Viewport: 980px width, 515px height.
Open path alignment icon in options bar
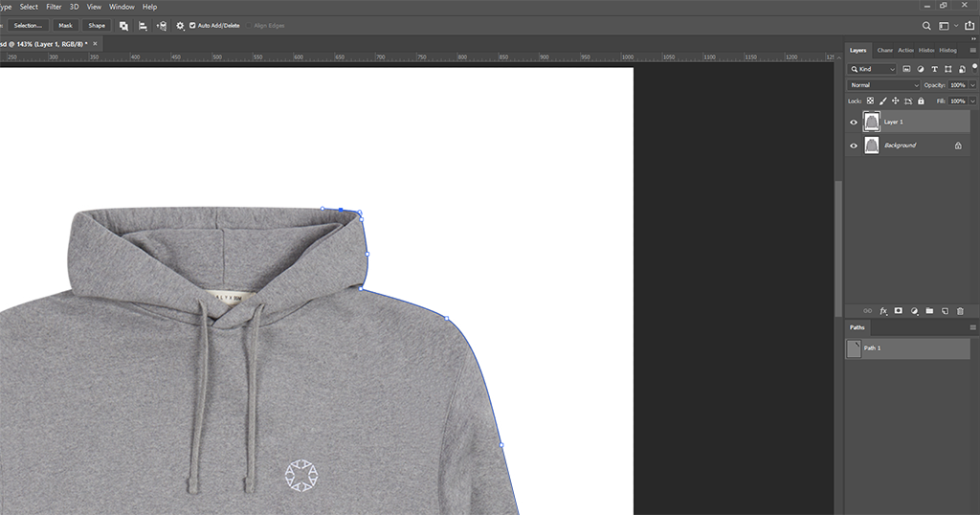point(143,26)
